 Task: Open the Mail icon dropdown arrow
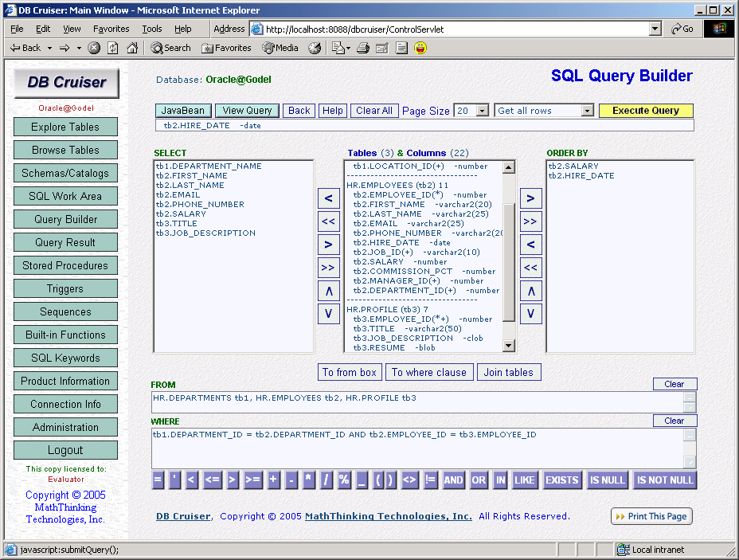[x=348, y=48]
